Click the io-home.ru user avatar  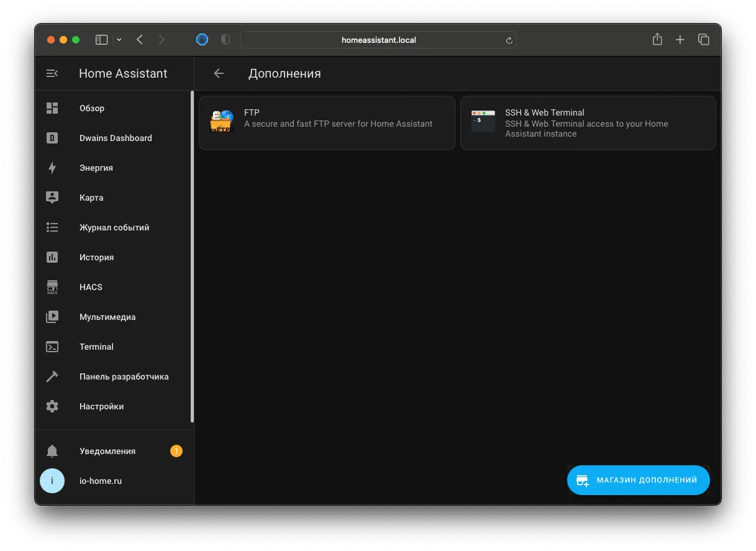coord(52,481)
